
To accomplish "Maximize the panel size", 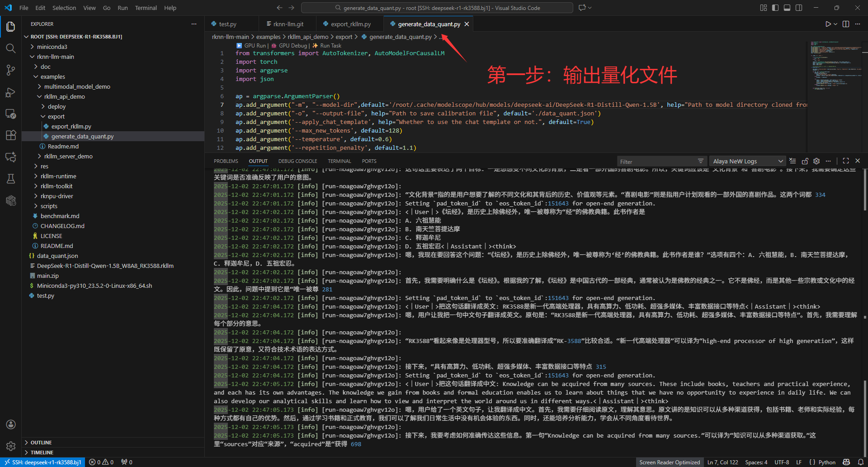I will (x=846, y=161).
